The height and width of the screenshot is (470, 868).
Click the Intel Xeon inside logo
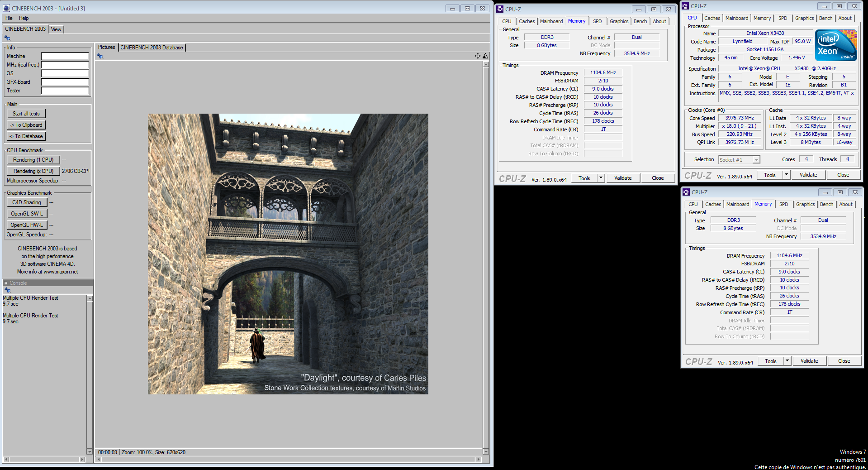(836, 45)
